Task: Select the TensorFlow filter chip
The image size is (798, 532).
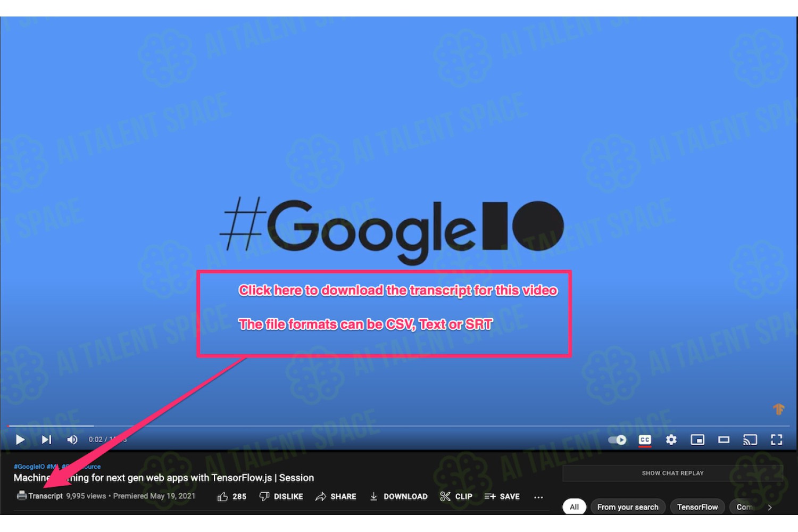Action: [697, 507]
